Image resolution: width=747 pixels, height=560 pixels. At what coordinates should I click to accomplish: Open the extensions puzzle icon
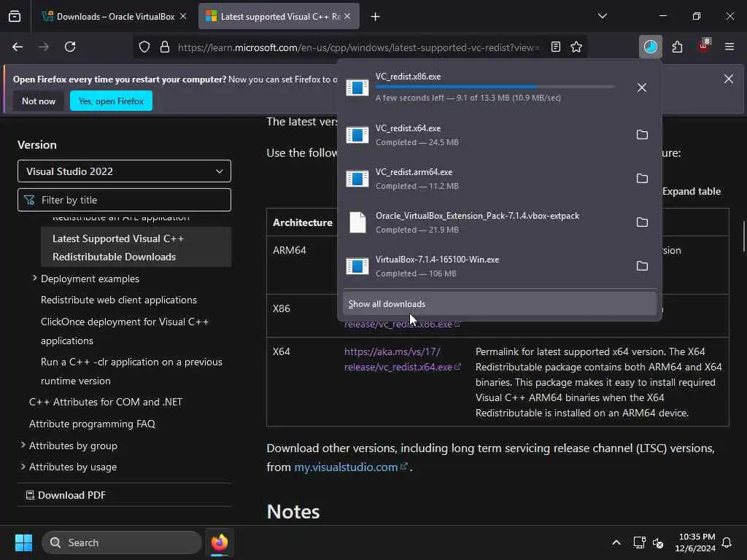pos(677,47)
